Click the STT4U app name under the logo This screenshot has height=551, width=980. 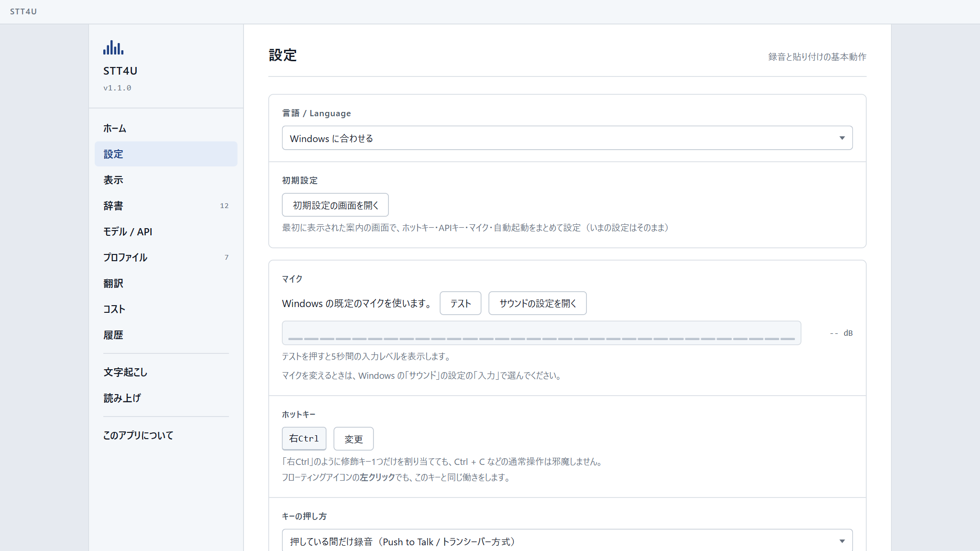click(121, 71)
